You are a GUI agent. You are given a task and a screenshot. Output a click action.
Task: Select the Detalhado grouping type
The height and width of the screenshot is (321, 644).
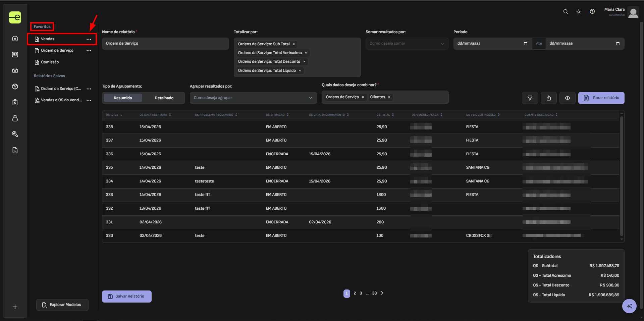tap(164, 98)
